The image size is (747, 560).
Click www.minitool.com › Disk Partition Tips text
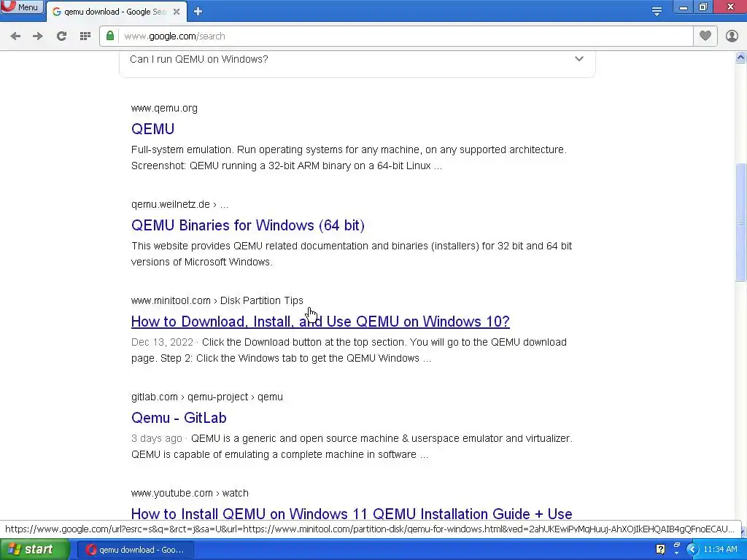[x=217, y=300]
